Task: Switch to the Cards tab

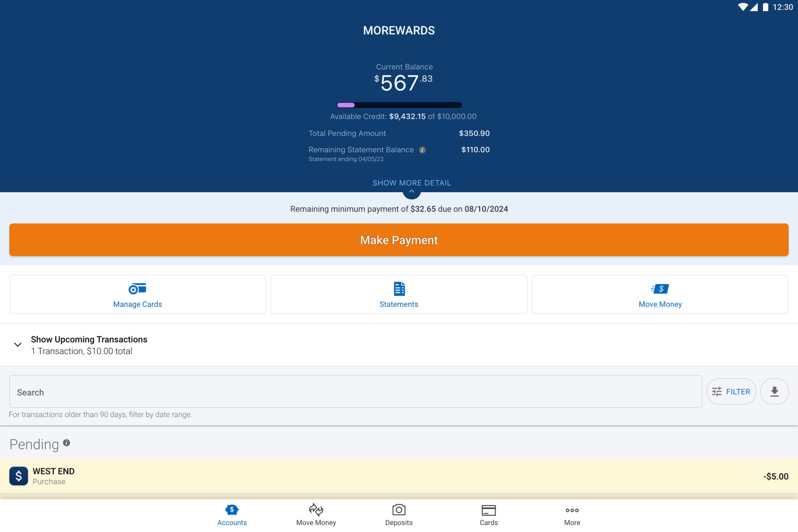Action: click(489, 514)
